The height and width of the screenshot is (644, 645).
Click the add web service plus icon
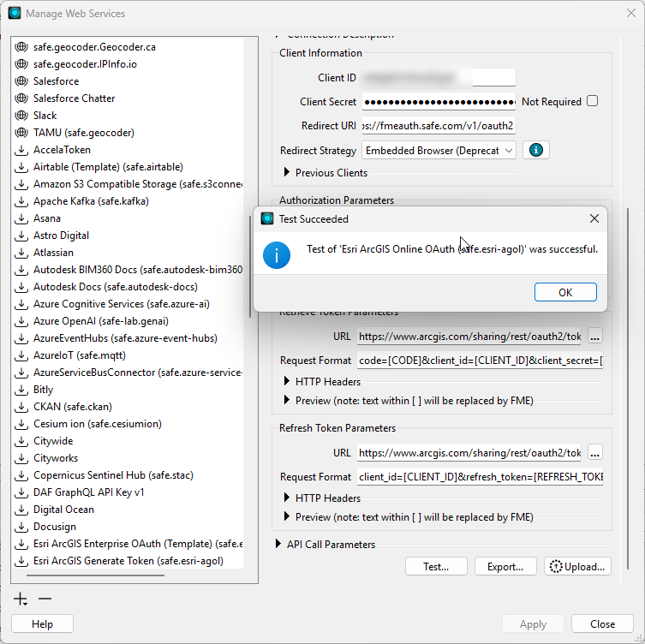pyautogui.click(x=21, y=599)
